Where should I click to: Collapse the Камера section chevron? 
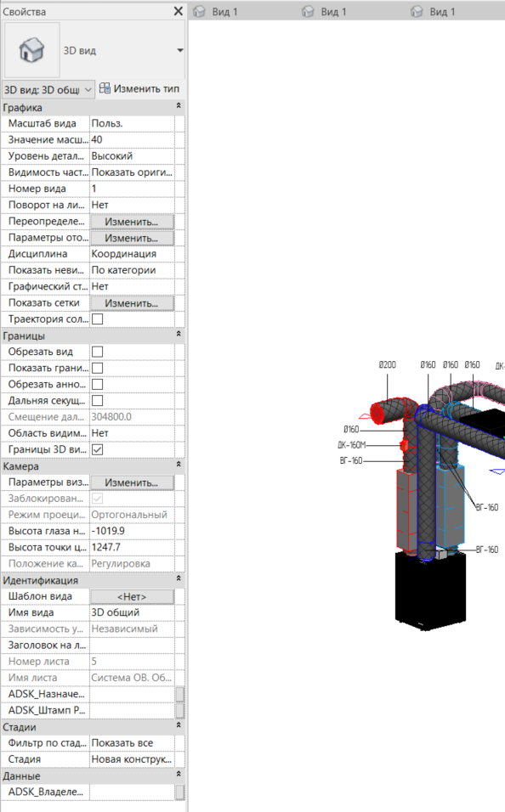tap(179, 465)
